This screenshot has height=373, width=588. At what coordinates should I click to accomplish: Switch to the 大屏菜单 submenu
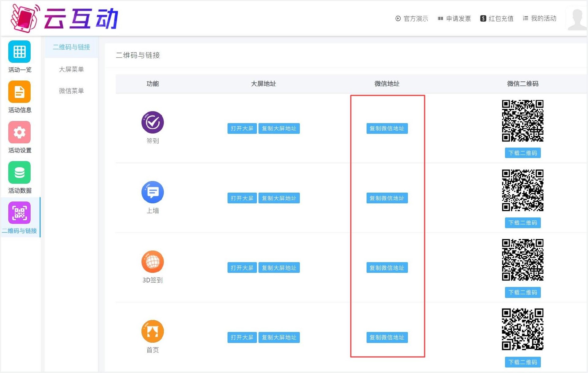[71, 69]
